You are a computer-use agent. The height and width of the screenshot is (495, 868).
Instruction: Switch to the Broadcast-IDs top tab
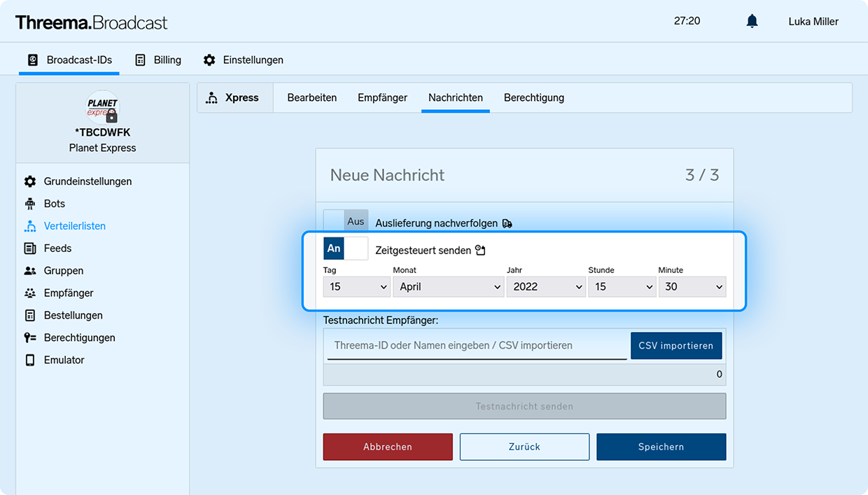point(69,60)
